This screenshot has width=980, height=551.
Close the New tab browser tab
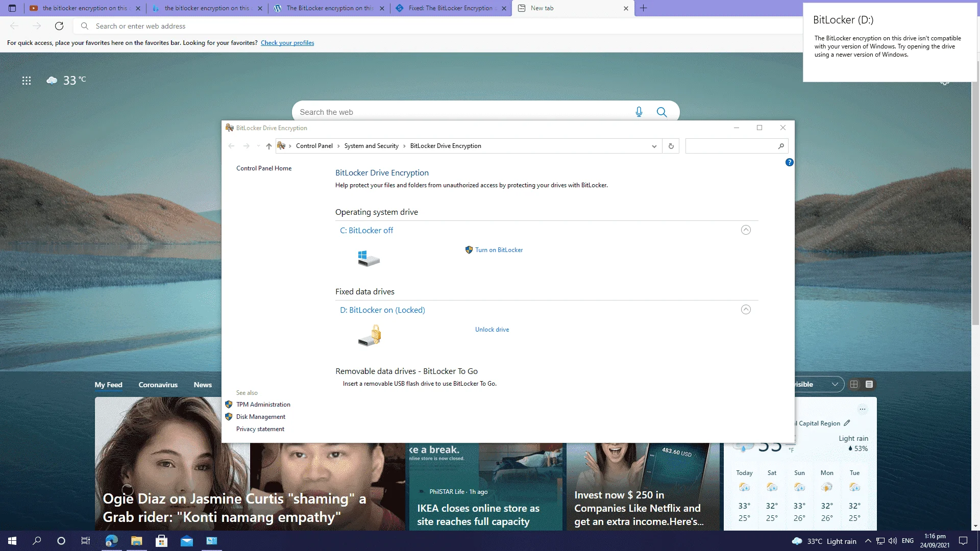pos(626,8)
